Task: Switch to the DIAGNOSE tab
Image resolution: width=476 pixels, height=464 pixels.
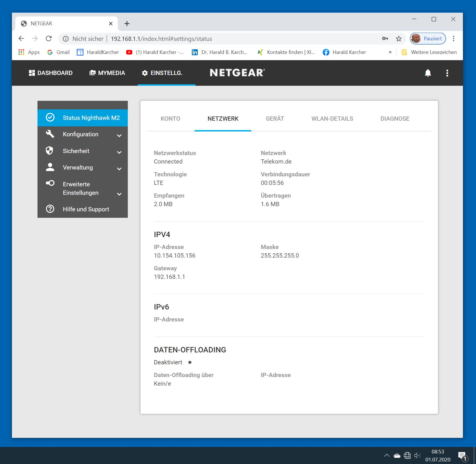Action: pos(395,119)
